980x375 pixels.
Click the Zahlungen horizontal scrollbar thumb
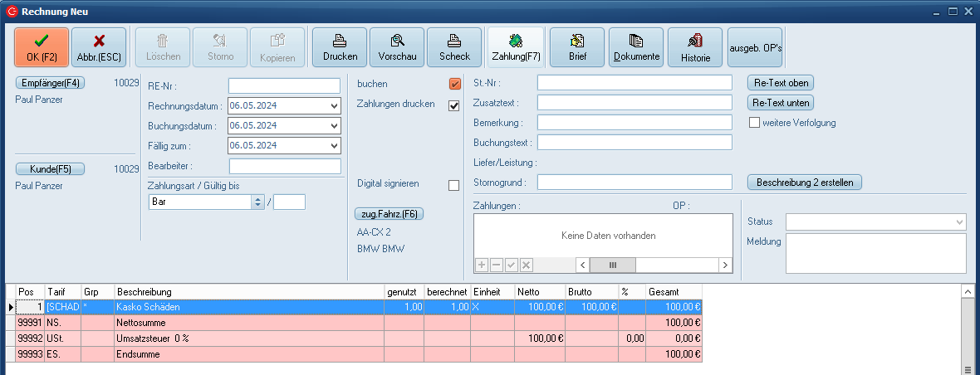click(613, 265)
